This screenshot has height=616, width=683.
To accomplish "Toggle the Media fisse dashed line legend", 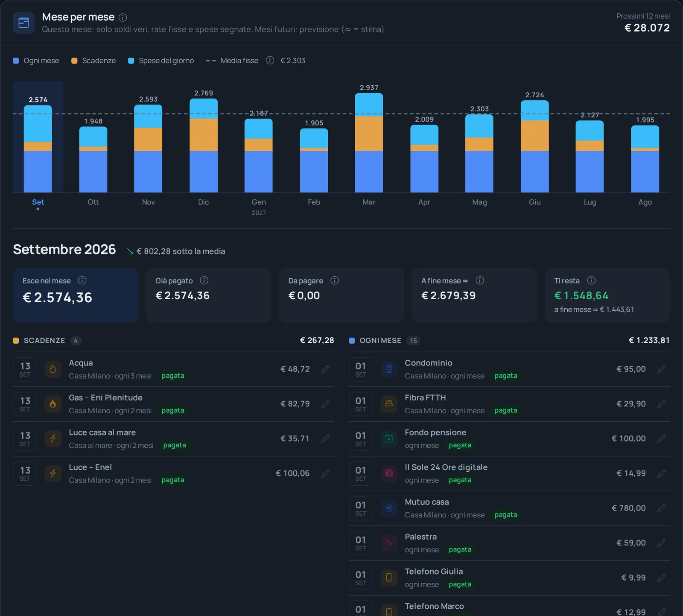I will coord(232,61).
